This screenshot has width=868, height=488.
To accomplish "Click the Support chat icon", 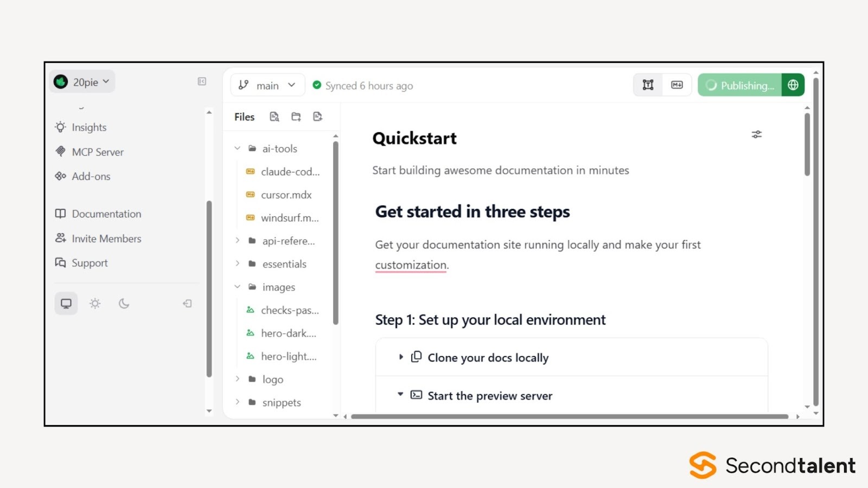I will coord(60,262).
